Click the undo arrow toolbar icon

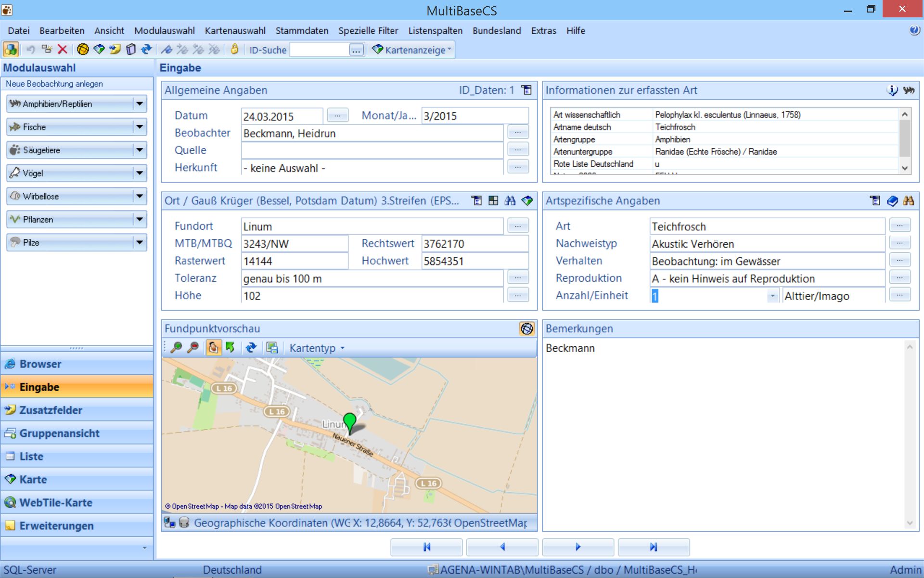tap(30, 50)
